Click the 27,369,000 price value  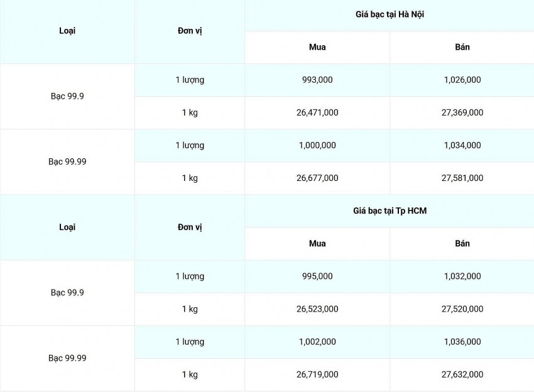point(462,112)
